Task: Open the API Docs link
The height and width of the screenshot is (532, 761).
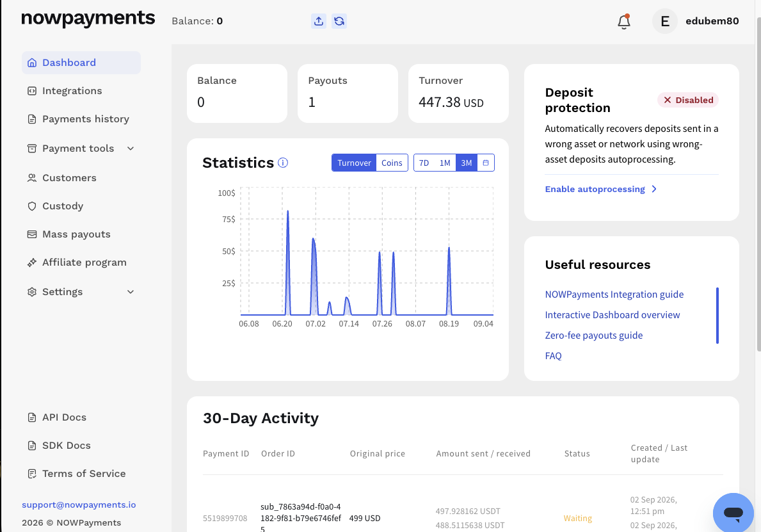Action: [x=64, y=417]
